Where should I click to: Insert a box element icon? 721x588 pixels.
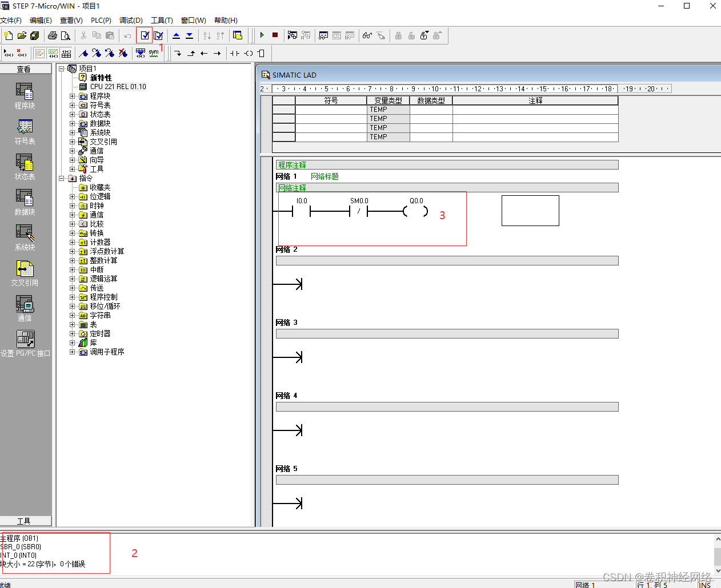coord(261,53)
